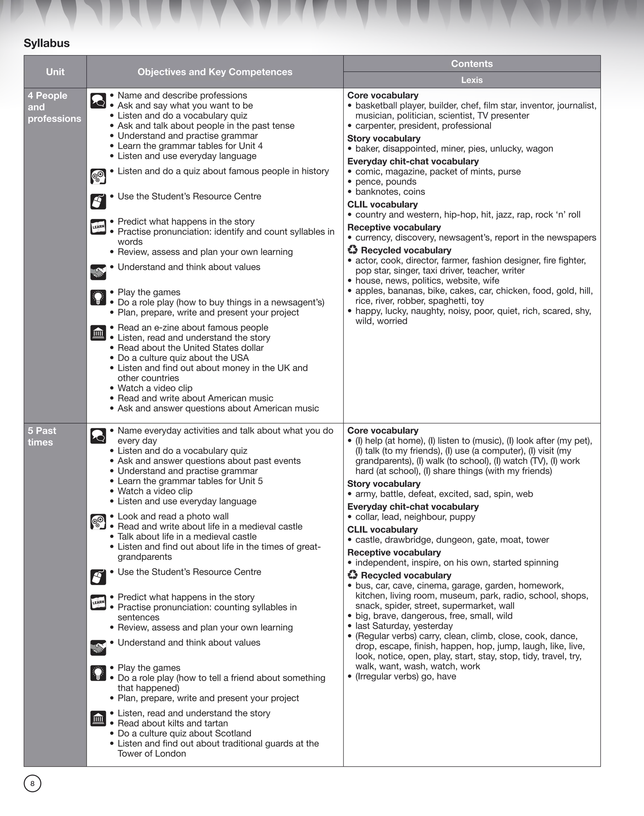Click the speech bubbles icon in Unit 4
This screenshot has width=644, height=816.
(98, 101)
